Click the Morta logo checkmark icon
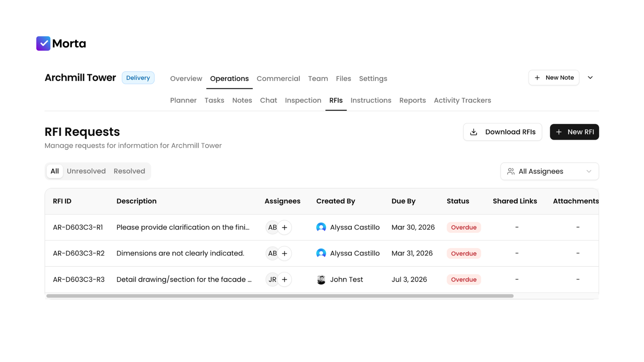644x362 pixels. click(x=43, y=43)
